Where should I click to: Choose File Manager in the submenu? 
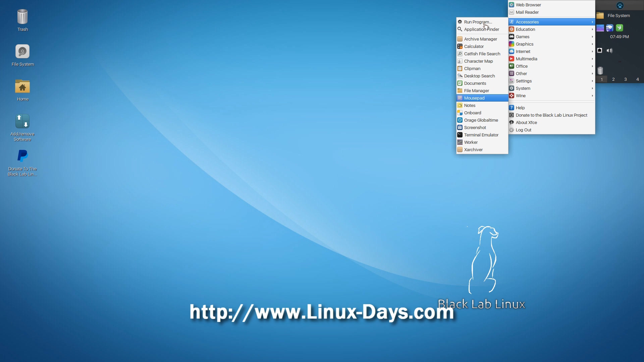coord(482,91)
